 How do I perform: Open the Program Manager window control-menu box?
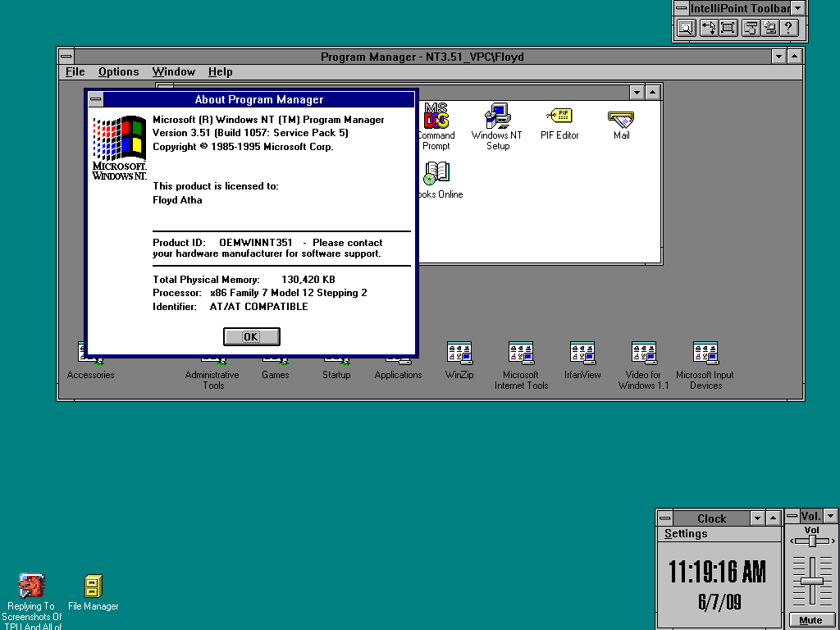click(x=66, y=57)
